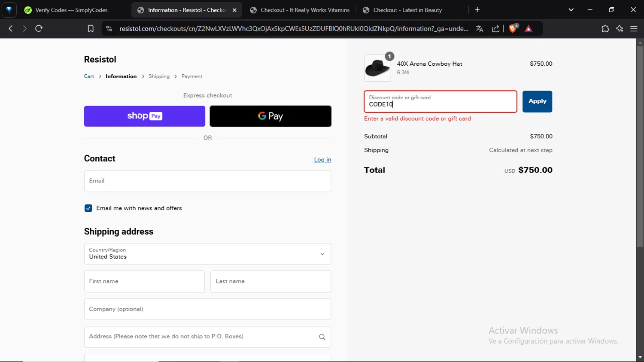This screenshot has height=362, width=644.
Task: Pay with Google Pay button
Action: click(270, 116)
